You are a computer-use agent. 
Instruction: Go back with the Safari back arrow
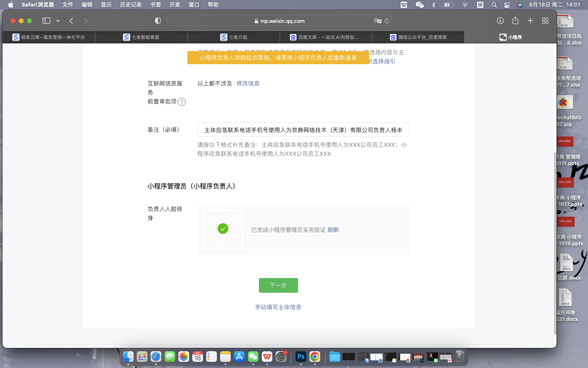pyautogui.click(x=71, y=21)
